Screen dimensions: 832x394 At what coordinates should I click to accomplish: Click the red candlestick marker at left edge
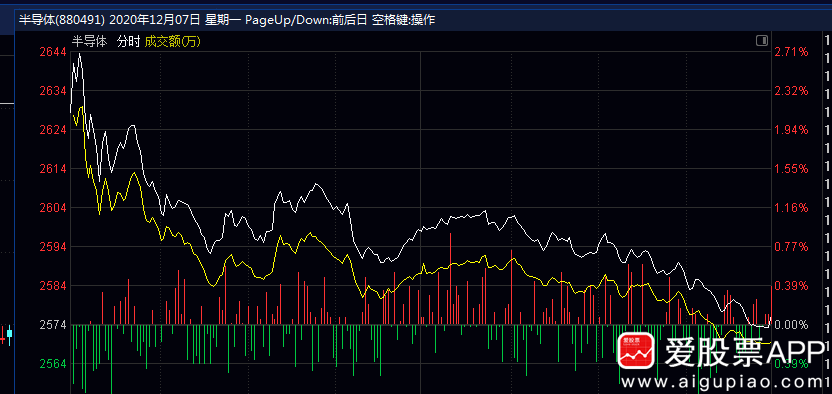click(2, 335)
